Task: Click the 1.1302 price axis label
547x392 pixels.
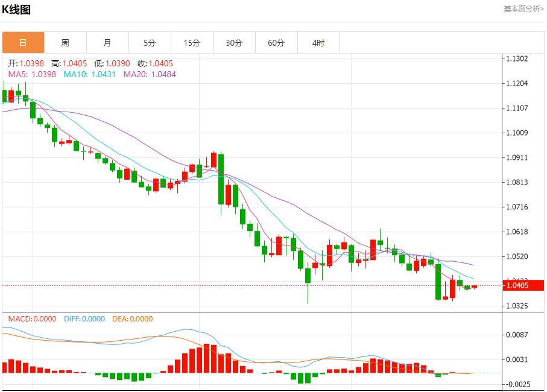Action: (x=517, y=59)
